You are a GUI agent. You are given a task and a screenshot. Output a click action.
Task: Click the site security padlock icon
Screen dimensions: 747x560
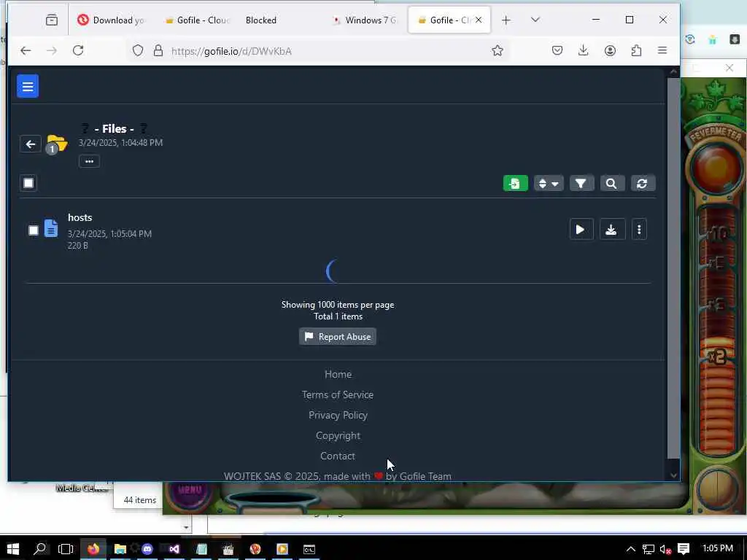[x=158, y=50]
